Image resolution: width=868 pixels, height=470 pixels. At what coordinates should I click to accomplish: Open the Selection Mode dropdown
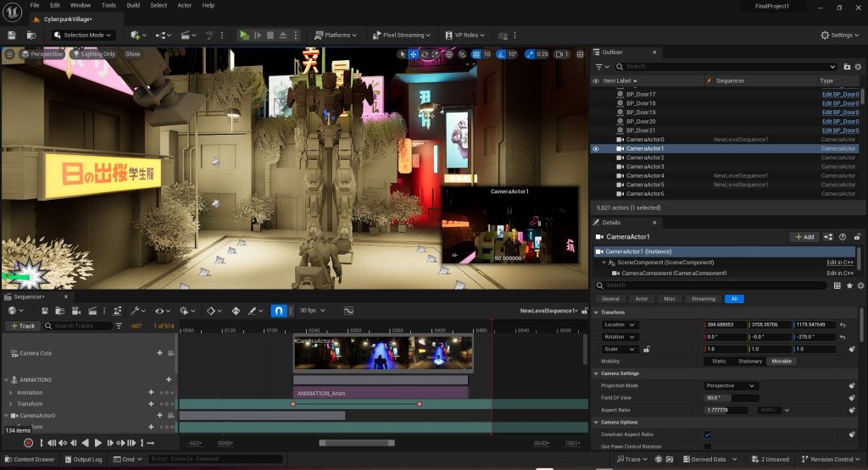tap(84, 35)
